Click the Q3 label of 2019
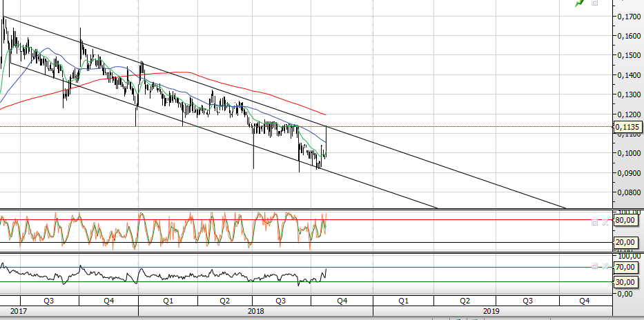Viewport: 644px width, 320px height. pyautogui.click(x=528, y=301)
